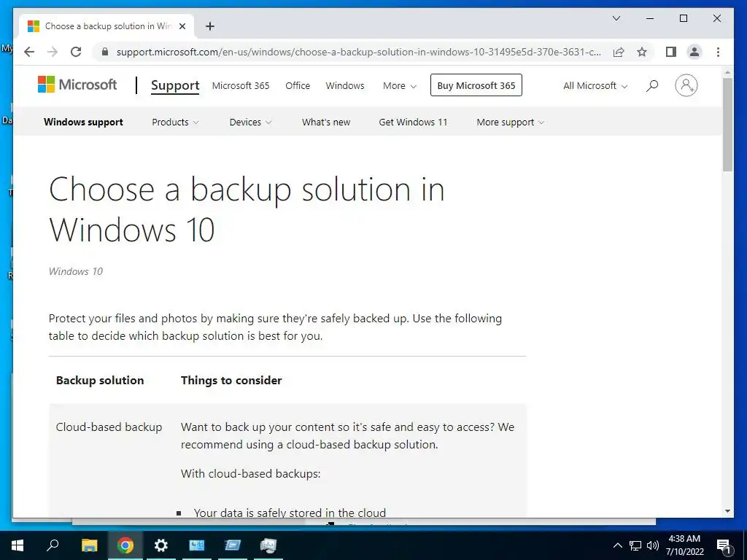Screen dimensions: 747x560
Task: Open the tab search chevron in title bar
Action: click(616, 18)
